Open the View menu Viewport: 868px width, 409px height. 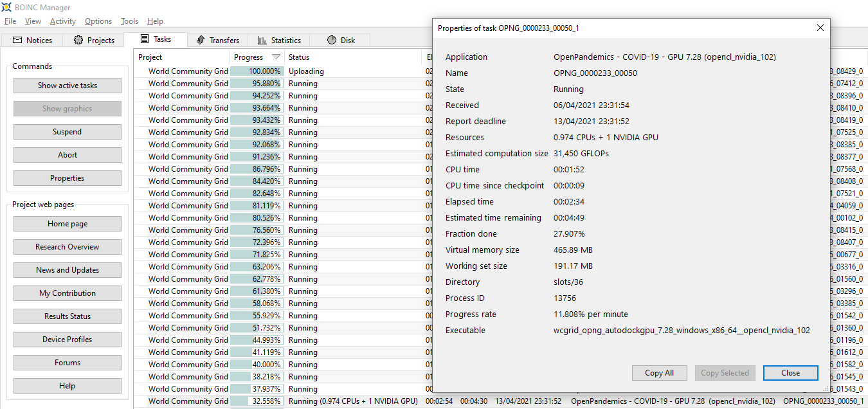33,21
